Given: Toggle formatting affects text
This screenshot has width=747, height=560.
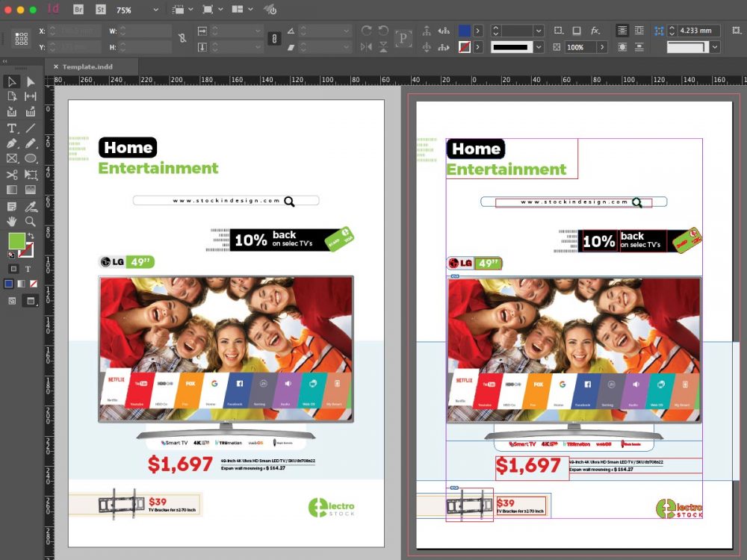Looking at the screenshot, I should (28, 269).
